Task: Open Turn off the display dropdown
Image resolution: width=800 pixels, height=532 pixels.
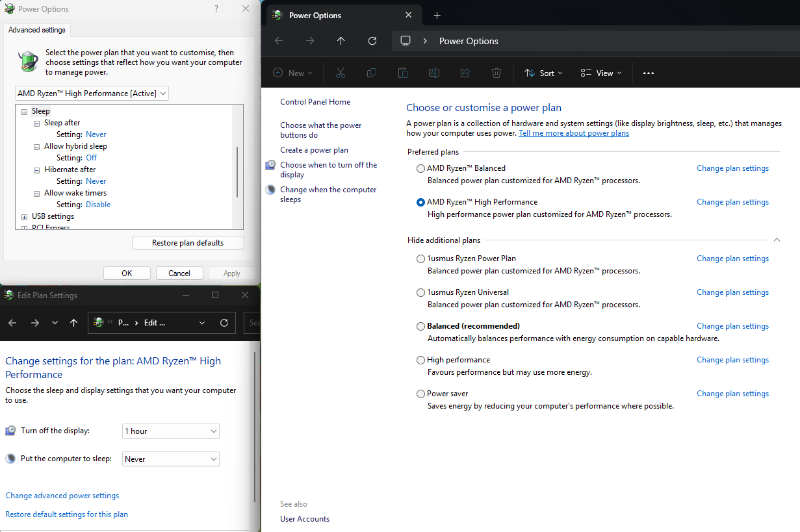Action: (x=171, y=431)
